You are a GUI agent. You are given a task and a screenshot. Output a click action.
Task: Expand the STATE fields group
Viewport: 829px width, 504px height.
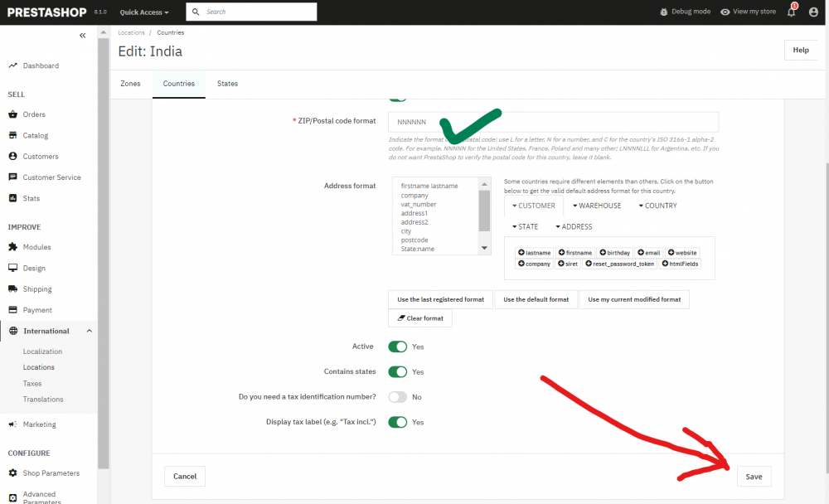tap(525, 226)
